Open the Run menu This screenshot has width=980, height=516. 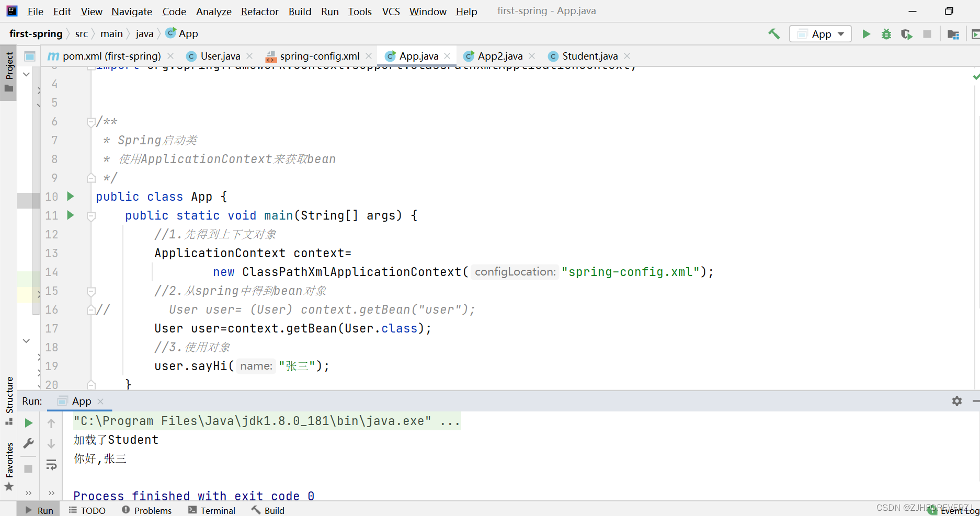pyautogui.click(x=330, y=11)
